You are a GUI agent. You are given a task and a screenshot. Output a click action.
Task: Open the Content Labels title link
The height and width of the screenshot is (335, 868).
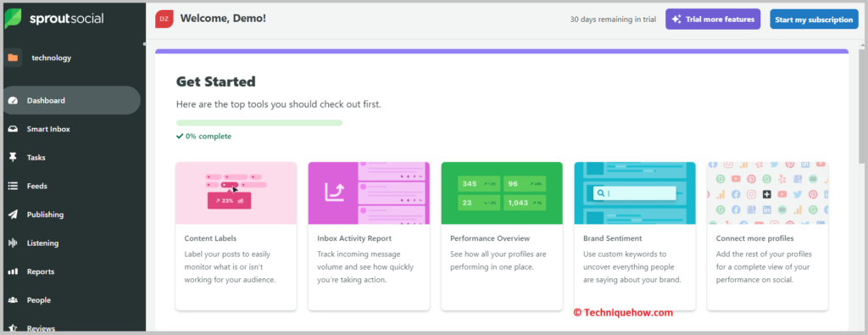tap(210, 238)
